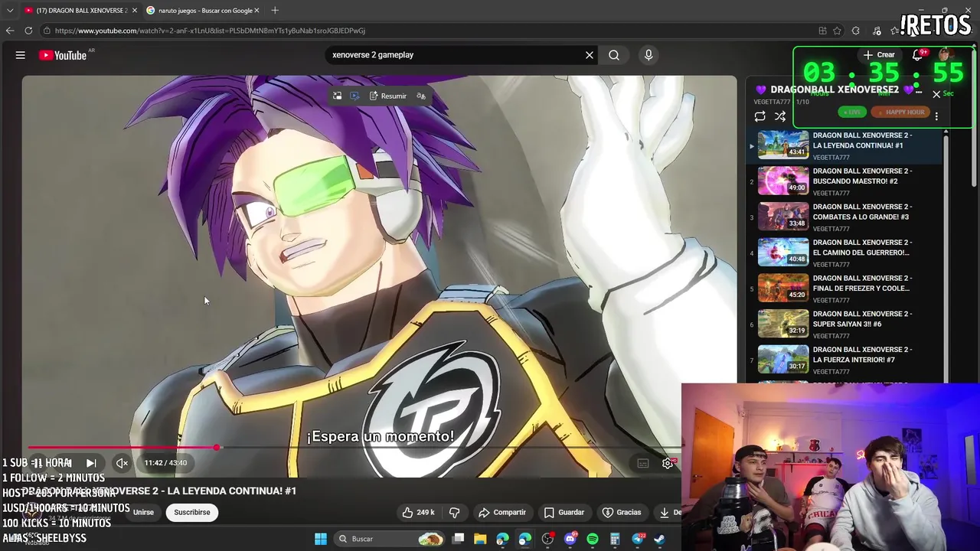Click the split screen icon in address bar

pyautogui.click(x=822, y=31)
